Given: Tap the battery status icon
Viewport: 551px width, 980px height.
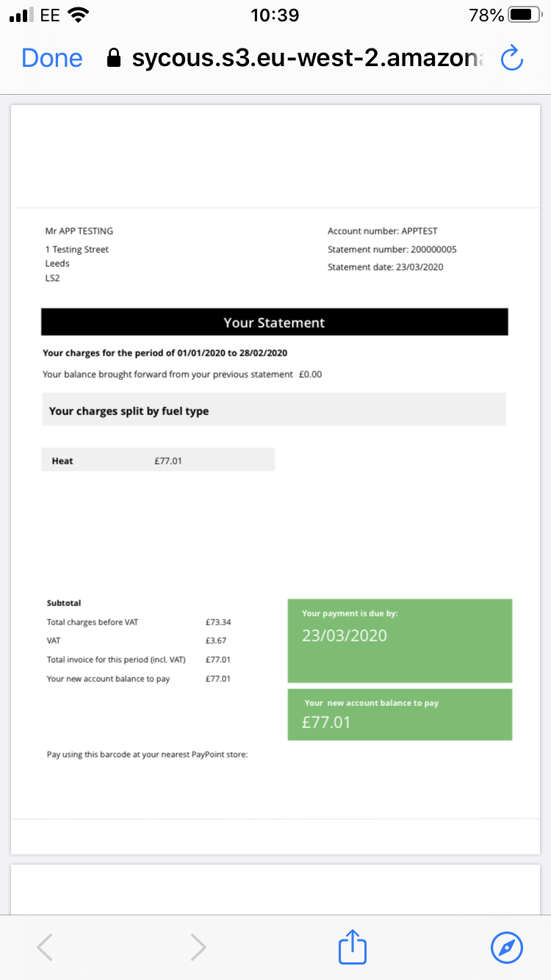Looking at the screenshot, I should pyautogui.click(x=529, y=15).
